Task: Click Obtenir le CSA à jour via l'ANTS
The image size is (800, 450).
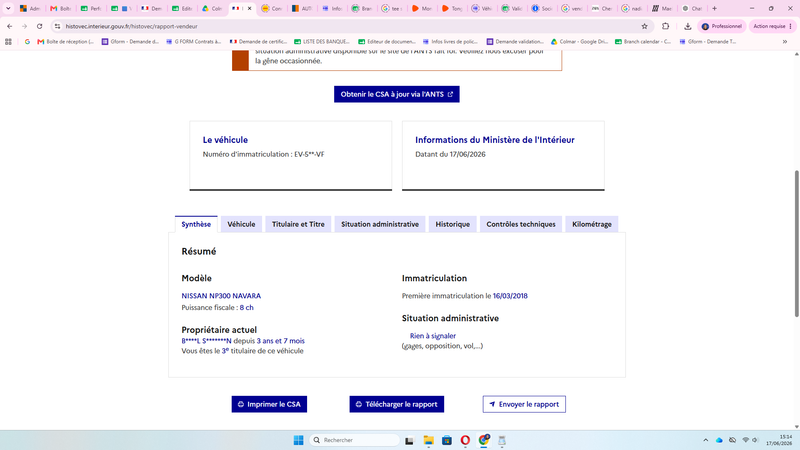Action: coord(397,94)
